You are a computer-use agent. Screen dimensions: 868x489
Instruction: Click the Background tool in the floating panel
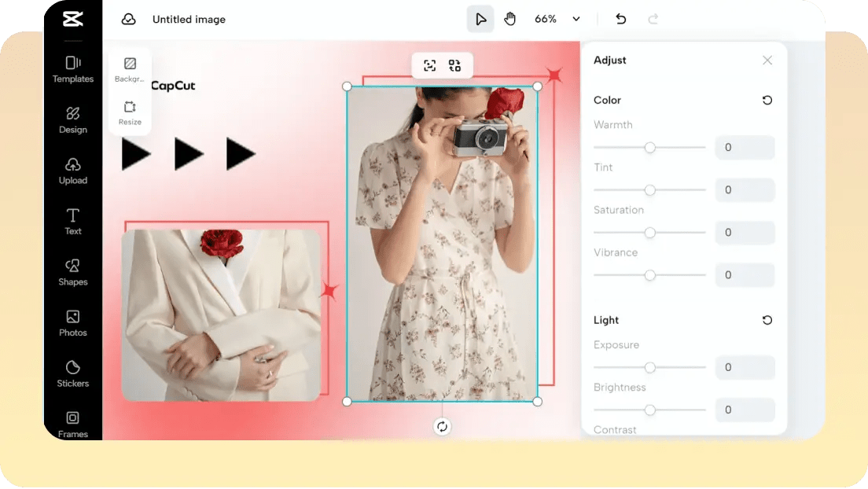[x=129, y=69]
